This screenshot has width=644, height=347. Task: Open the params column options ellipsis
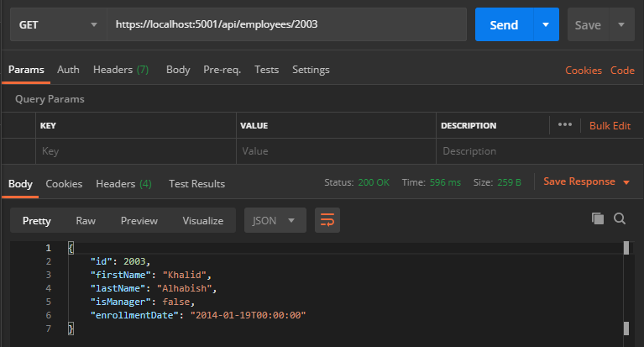click(x=565, y=124)
